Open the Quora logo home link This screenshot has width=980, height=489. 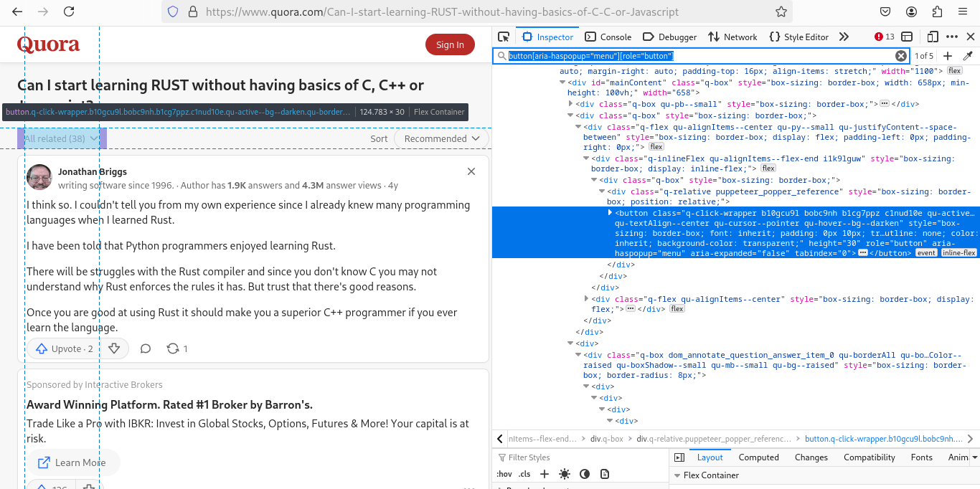48,44
